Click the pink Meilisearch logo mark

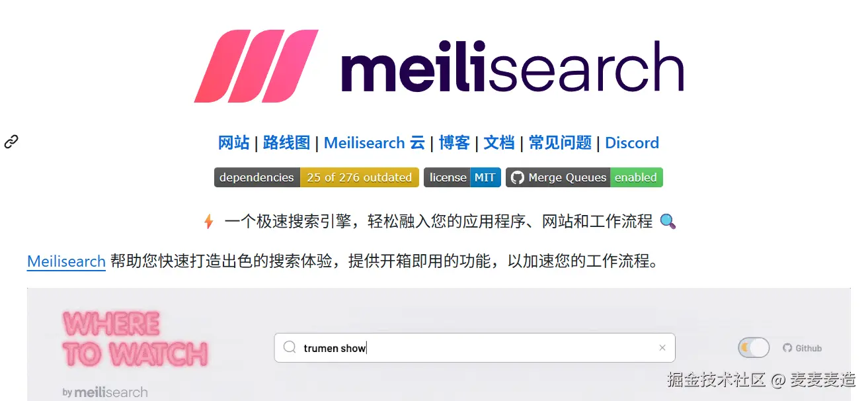[x=256, y=66]
